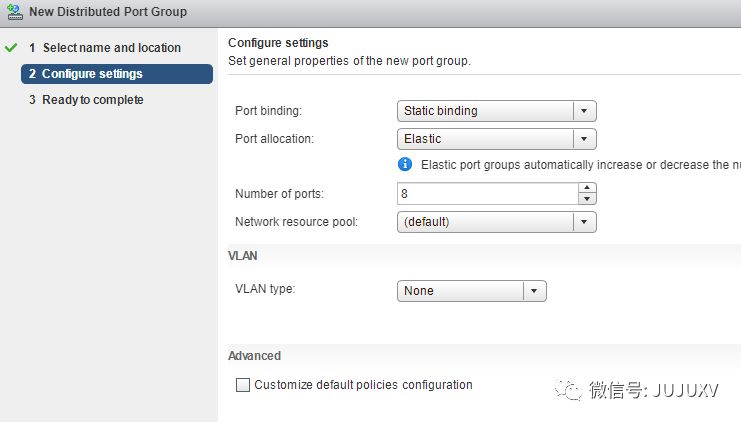Select step 3 Ready to complete
741x422 pixels.
click(x=92, y=100)
